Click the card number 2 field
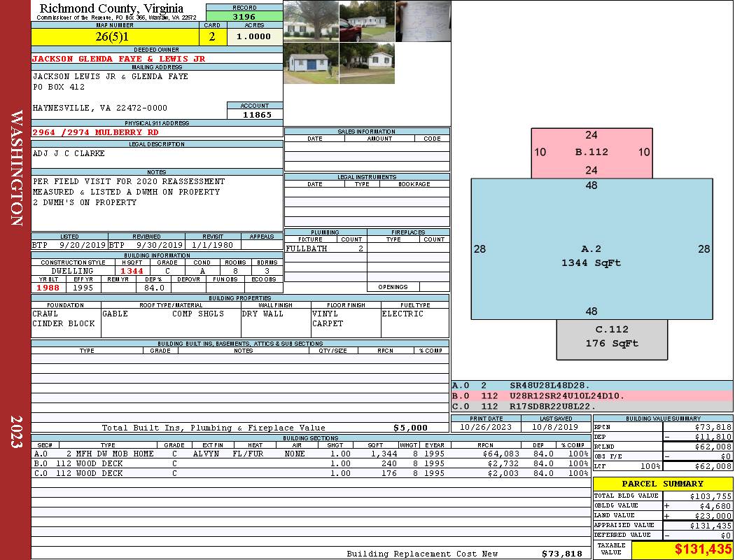This screenshot has height=560, width=735. tap(213, 37)
